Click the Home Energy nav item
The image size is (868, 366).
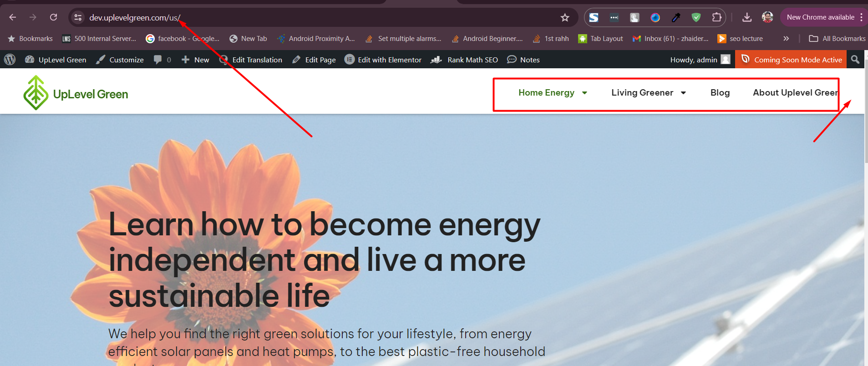[546, 93]
